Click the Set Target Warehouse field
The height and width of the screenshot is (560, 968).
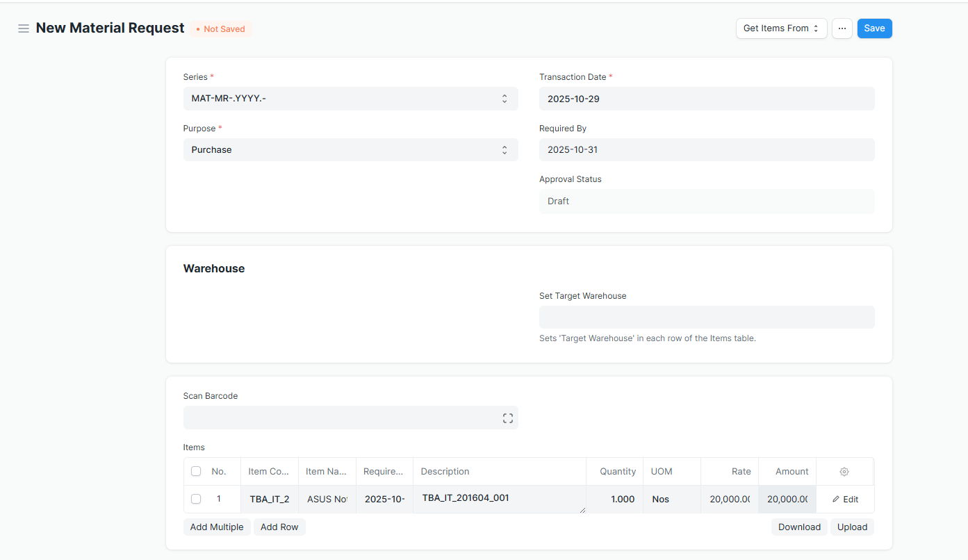(706, 318)
